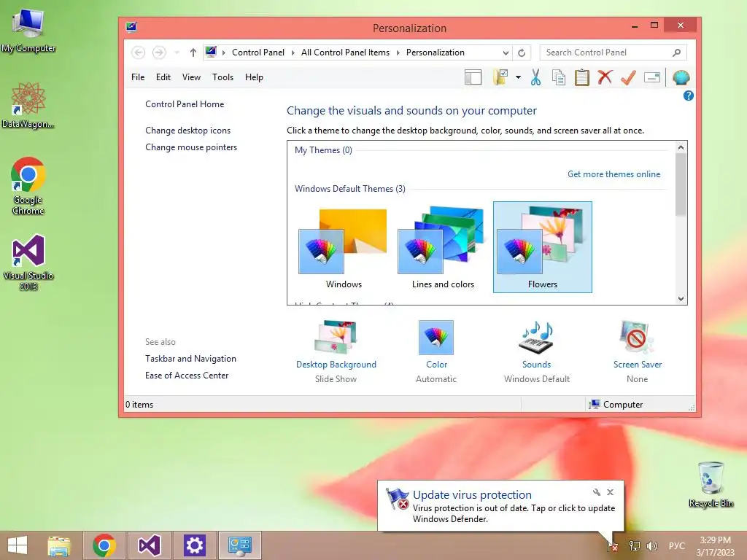747x560 pixels.
Task: Open Change desktop icons link
Action: 187,130
